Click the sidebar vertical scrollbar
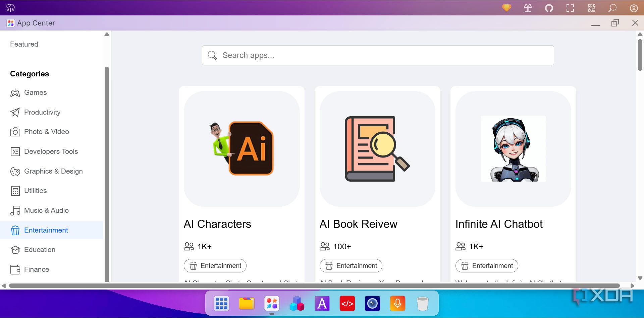The width and height of the screenshot is (644, 318). point(107,174)
